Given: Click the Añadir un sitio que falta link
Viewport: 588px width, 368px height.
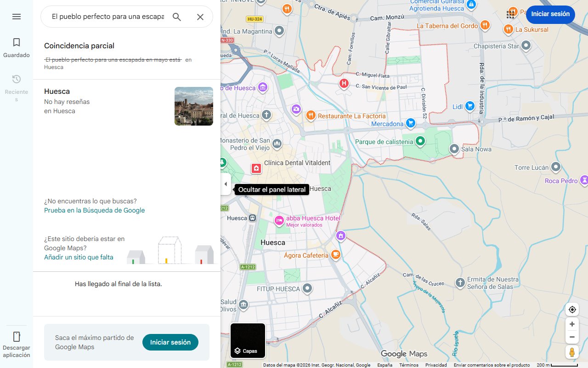Looking at the screenshot, I should [x=79, y=257].
